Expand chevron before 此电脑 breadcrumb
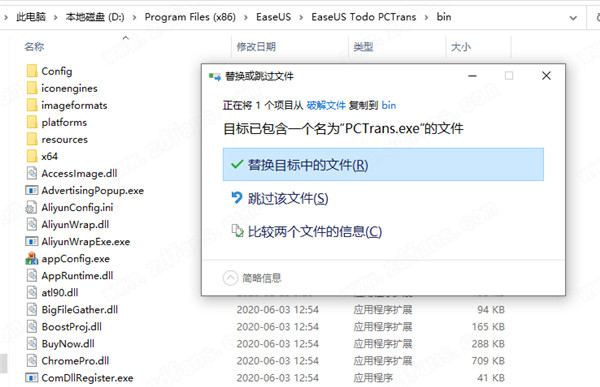The height and width of the screenshot is (387, 600). (x=6, y=17)
